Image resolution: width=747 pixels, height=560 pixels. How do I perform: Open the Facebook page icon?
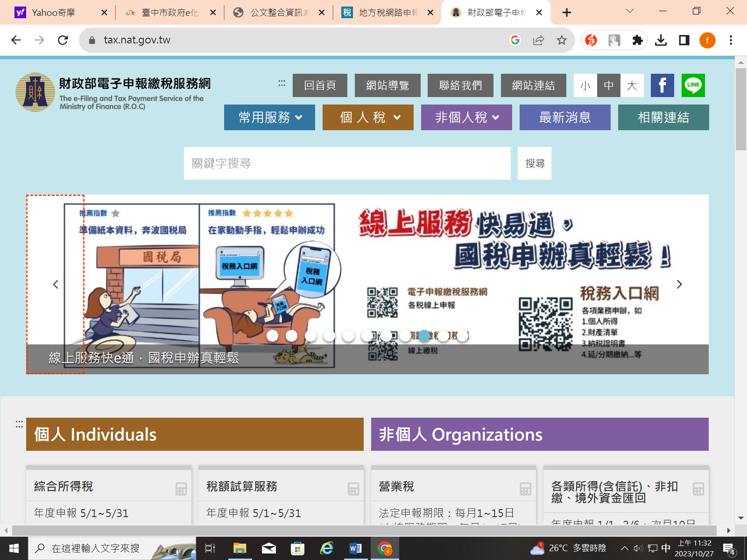point(662,85)
